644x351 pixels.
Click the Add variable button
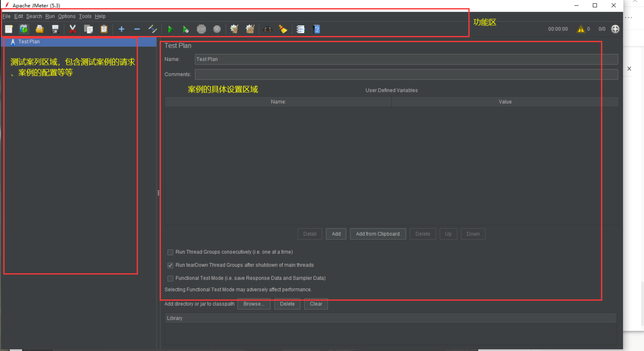(x=336, y=234)
